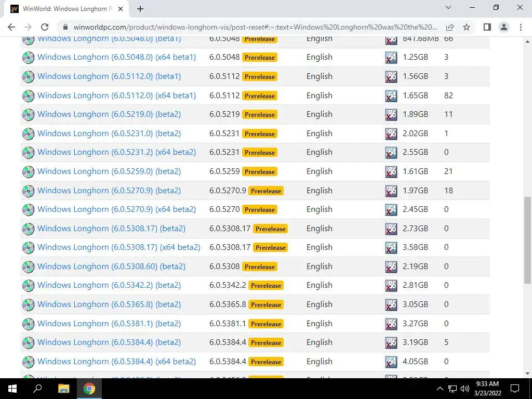Open the Chrome profile avatar
This screenshot has height=399, width=532.
[504, 27]
